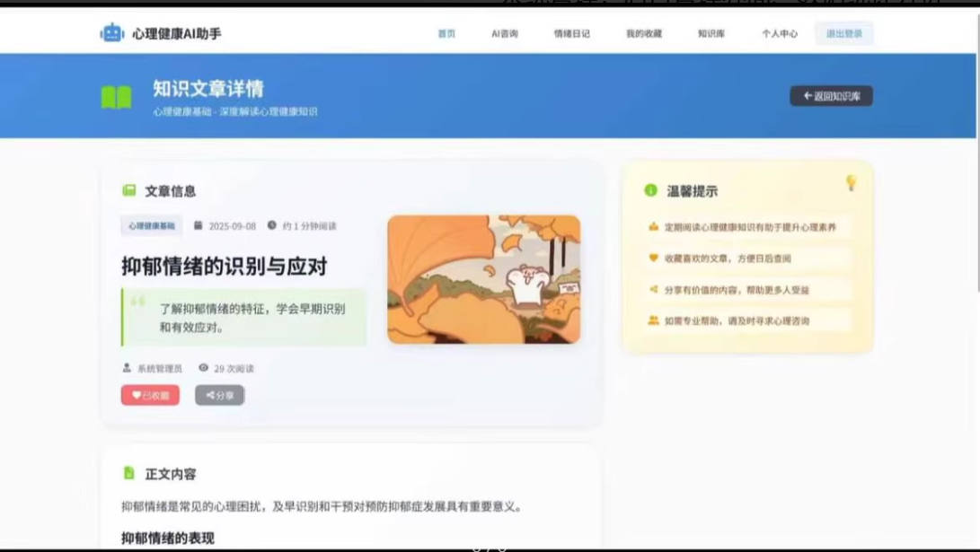Click the text 约 1 分钟阅读

pos(309,226)
